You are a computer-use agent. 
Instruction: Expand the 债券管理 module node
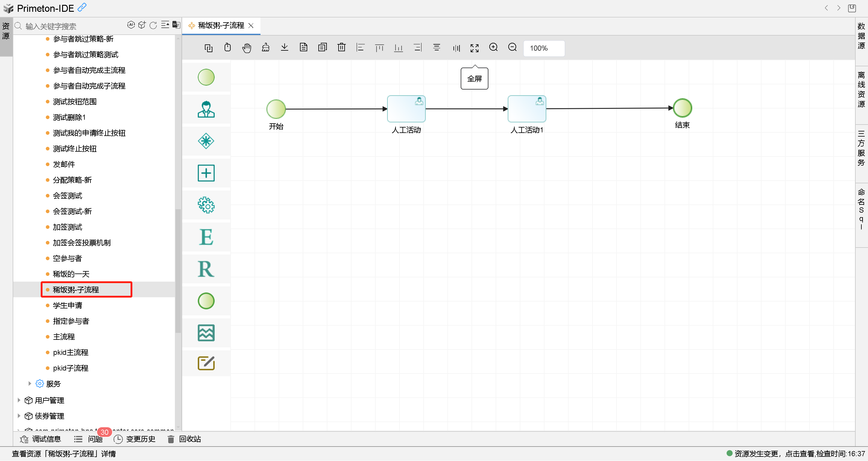tap(19, 415)
